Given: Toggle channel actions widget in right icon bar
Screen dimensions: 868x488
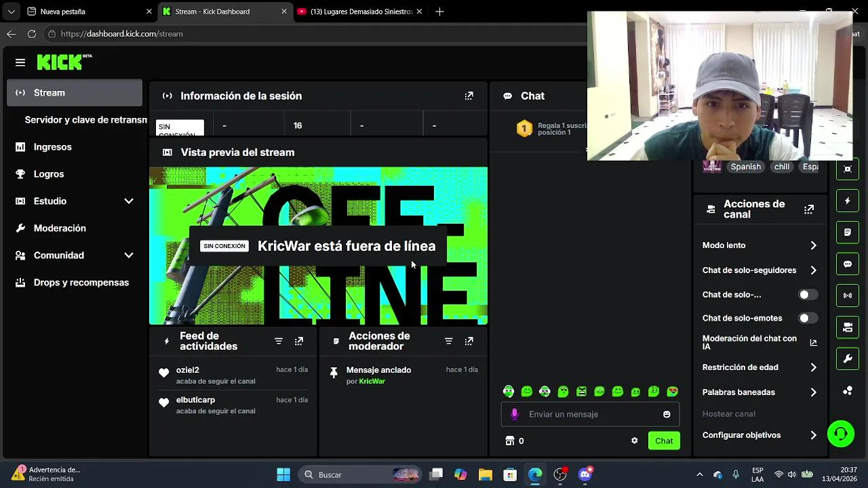Looking at the screenshot, I should [x=848, y=327].
